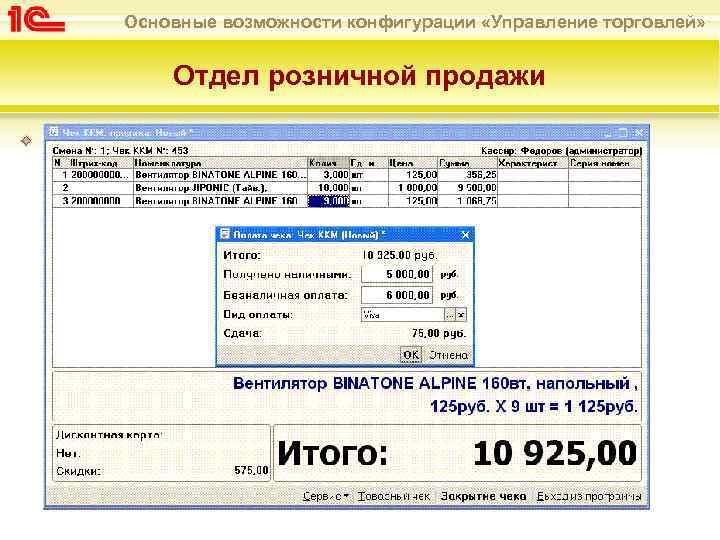720x540 pixels.
Task: Close the Чек ККМ main window
Action: [x=639, y=133]
